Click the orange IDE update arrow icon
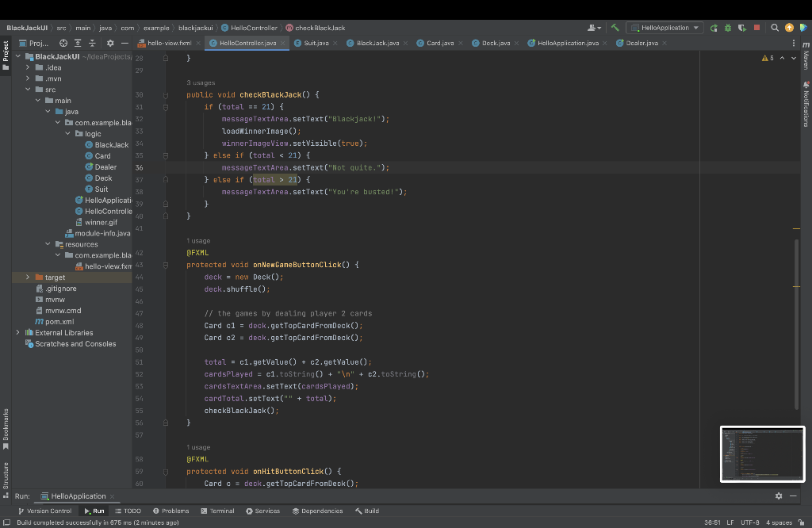The image size is (812, 528). pos(789,28)
